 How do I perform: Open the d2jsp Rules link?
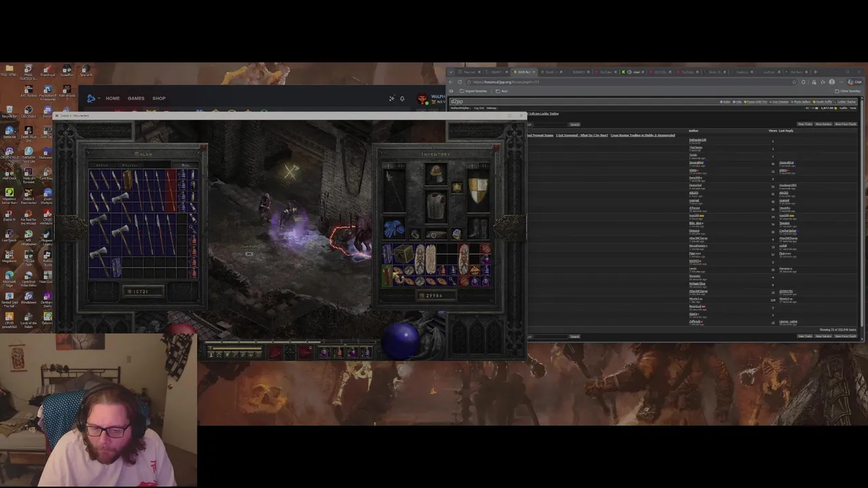[725, 102]
